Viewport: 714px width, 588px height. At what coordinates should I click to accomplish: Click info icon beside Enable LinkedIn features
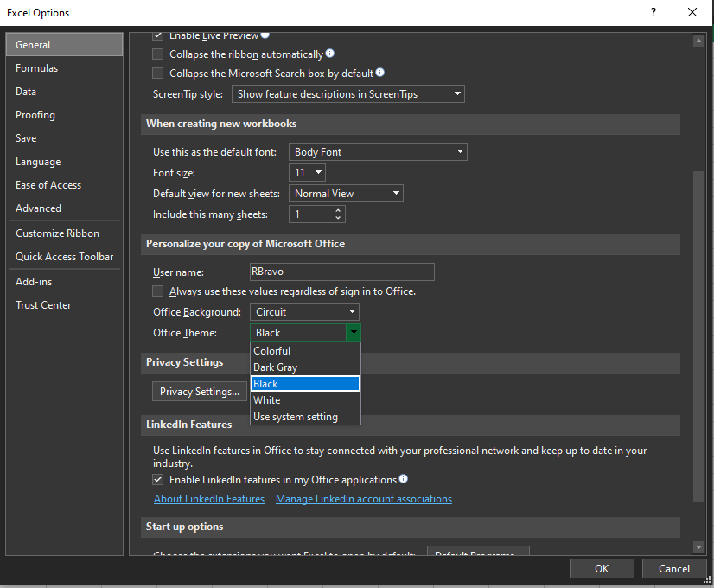click(x=403, y=479)
